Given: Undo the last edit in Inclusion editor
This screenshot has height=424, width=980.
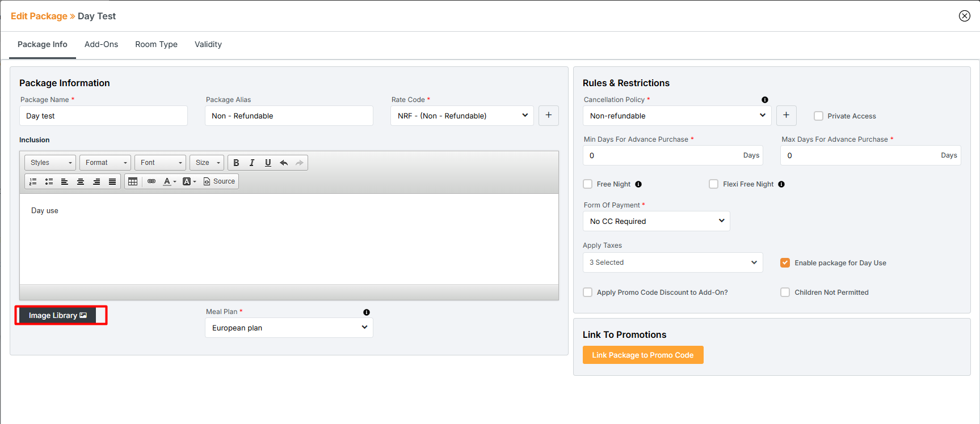Looking at the screenshot, I should pos(284,163).
